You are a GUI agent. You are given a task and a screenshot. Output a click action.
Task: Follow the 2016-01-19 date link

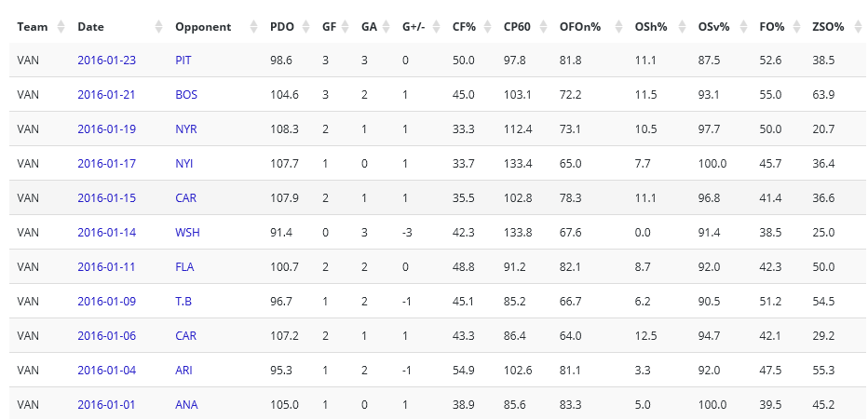[x=106, y=128]
